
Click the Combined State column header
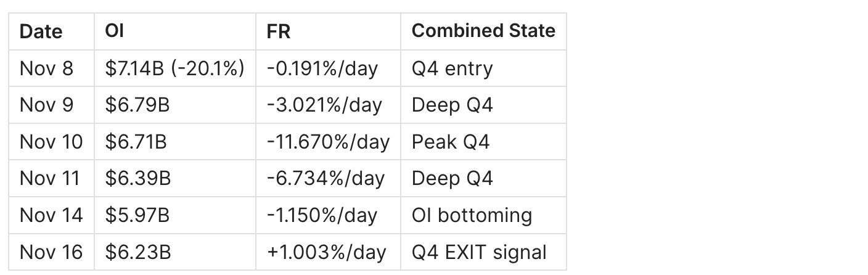[483, 31]
